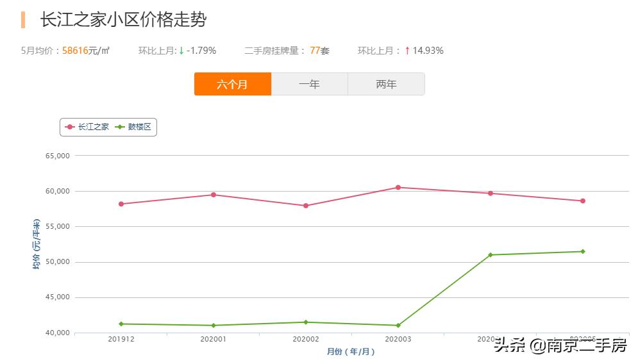This screenshot has height=364, width=638.
Task: Click the 均价 (元/平米) axis title
Action: [x=37, y=244]
